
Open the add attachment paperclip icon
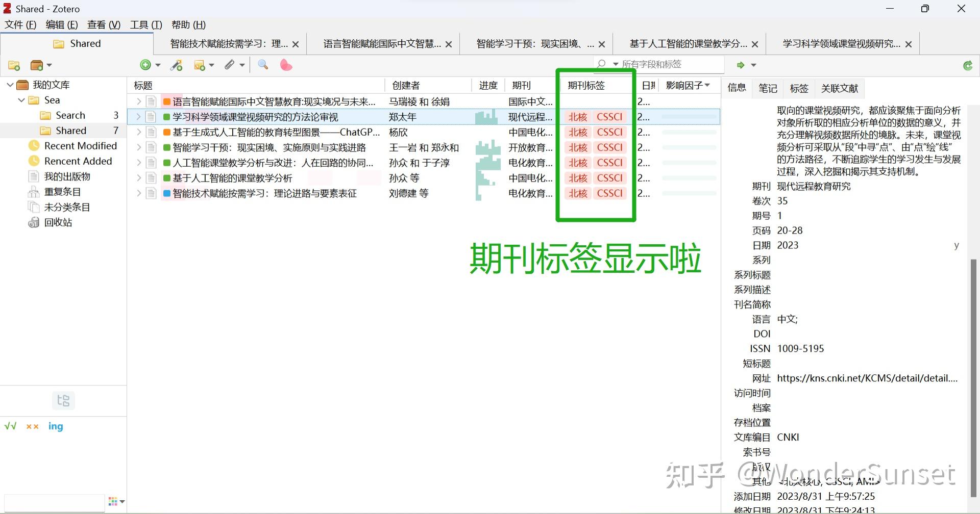click(x=230, y=65)
